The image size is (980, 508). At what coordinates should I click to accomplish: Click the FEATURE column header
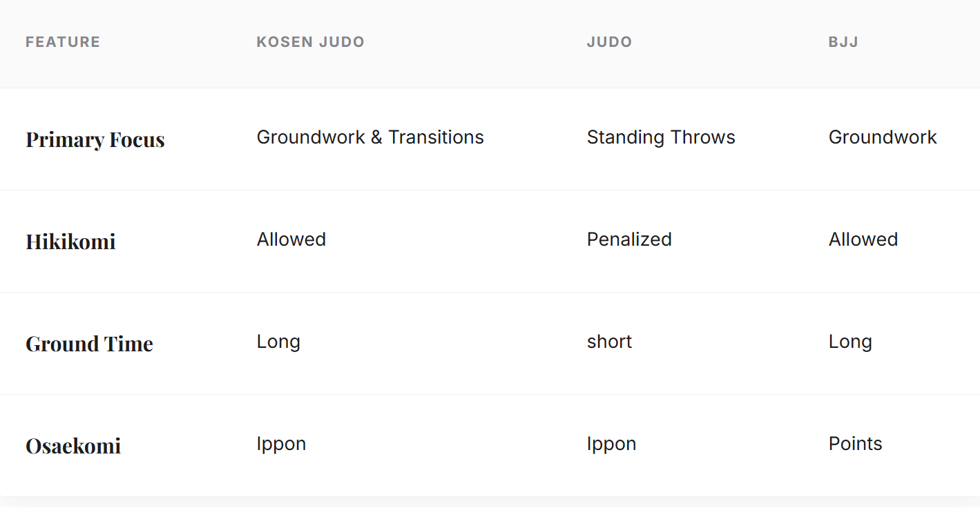[63, 42]
